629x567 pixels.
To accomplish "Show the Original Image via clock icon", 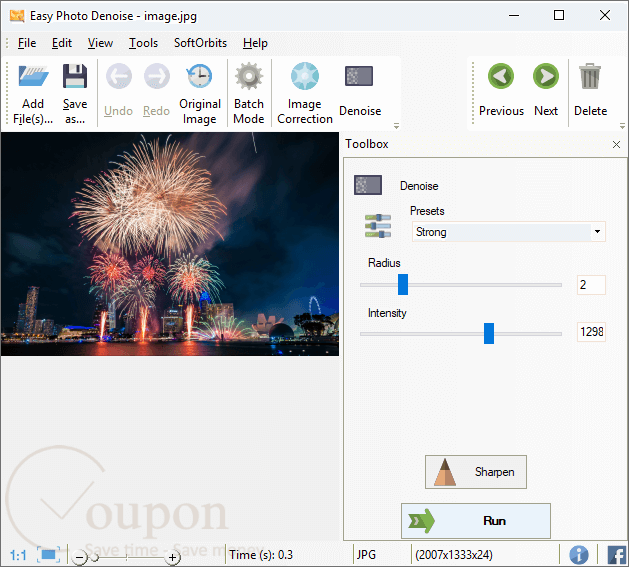I will (199, 76).
